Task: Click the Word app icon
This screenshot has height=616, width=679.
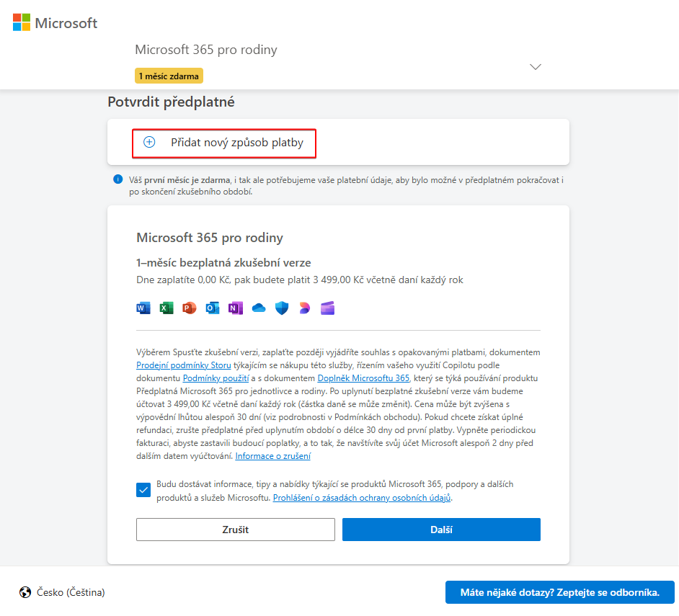Action: click(143, 308)
